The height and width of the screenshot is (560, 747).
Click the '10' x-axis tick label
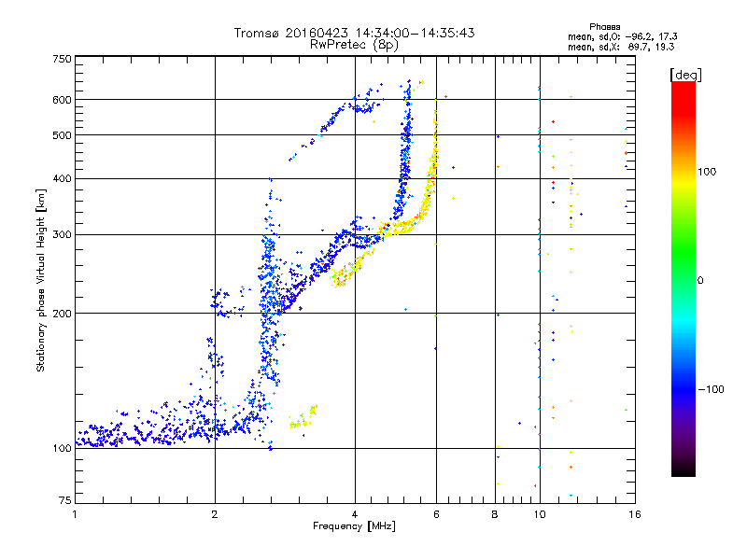coord(540,514)
